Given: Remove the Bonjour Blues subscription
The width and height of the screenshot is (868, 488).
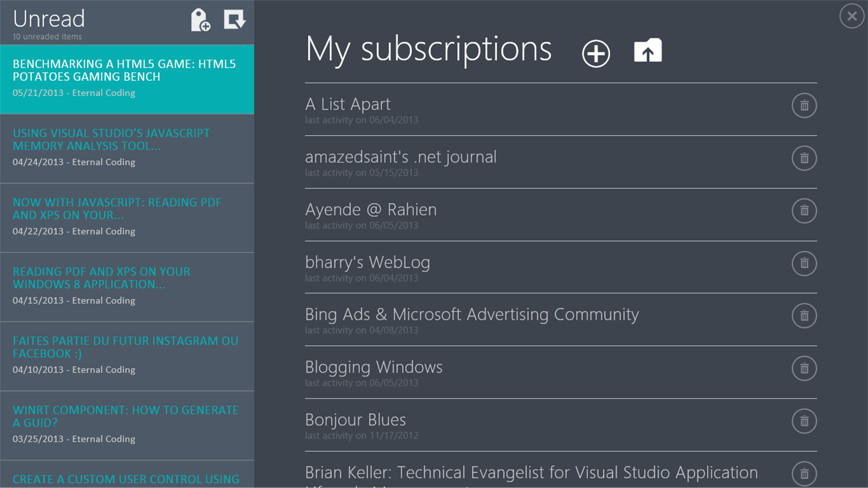Looking at the screenshot, I should (804, 421).
